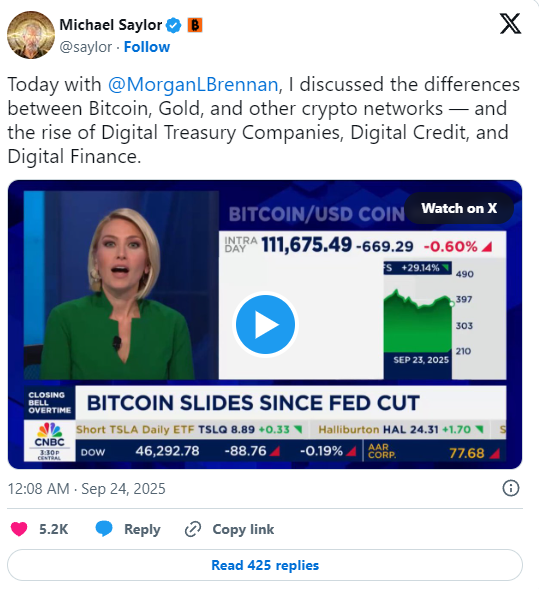
Task: Click the blue reply bubble icon
Action: coord(104,529)
